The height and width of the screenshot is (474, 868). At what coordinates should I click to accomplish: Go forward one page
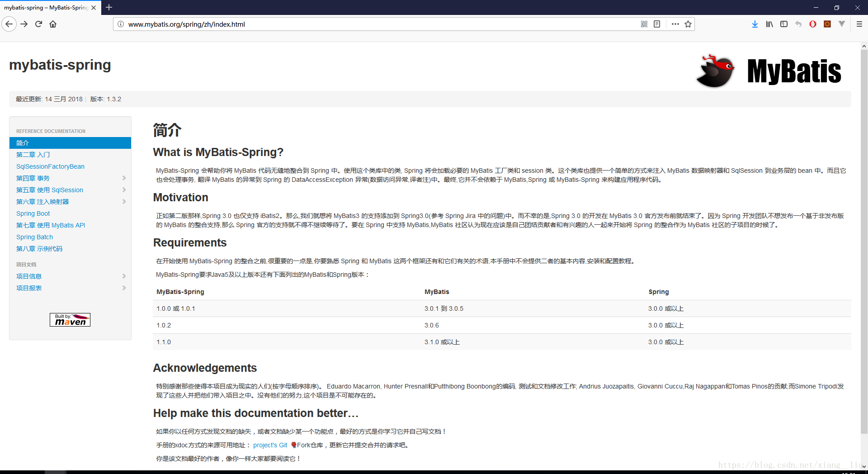pyautogui.click(x=24, y=24)
